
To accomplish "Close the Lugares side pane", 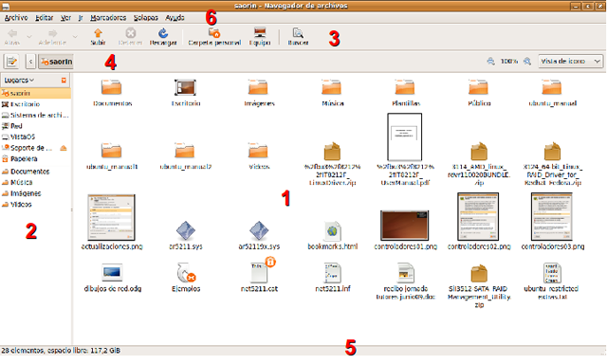I will 64,80.
